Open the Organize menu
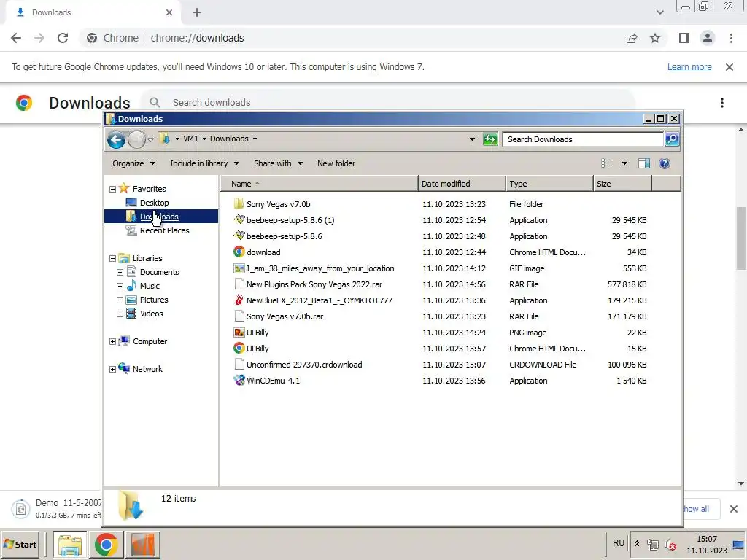747x560 pixels. pos(134,163)
